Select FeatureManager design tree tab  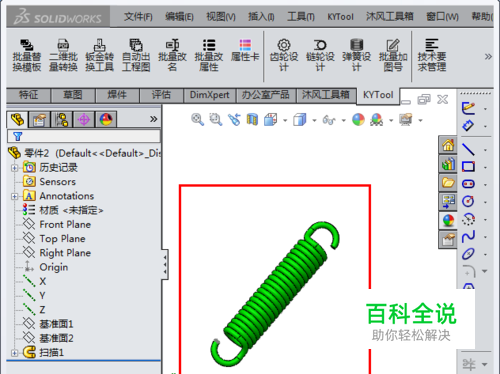(x=17, y=119)
